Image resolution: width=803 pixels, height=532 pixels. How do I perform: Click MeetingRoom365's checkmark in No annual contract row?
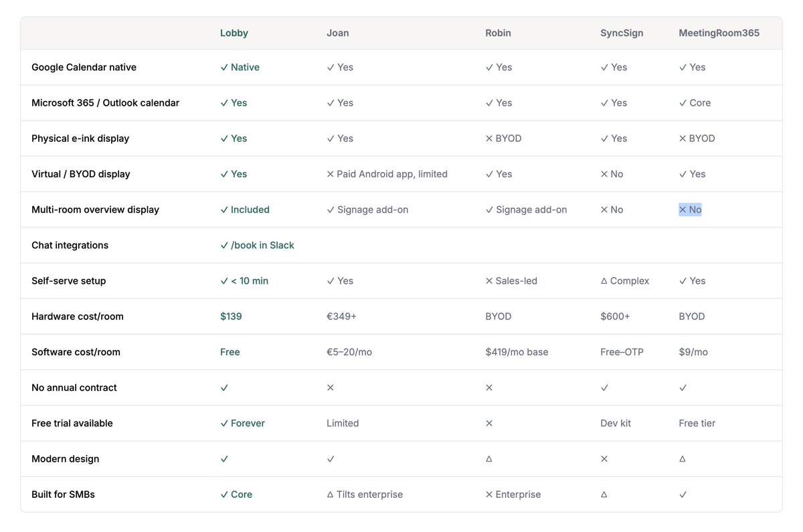click(x=683, y=387)
